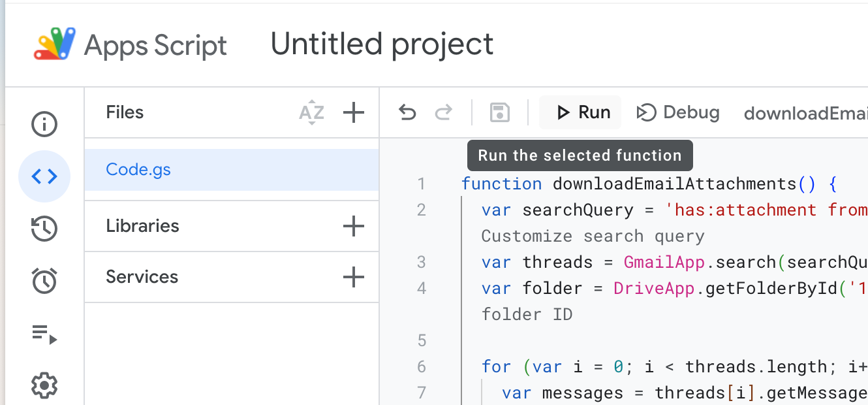This screenshot has height=405, width=868.
Task: Switch to the Editor code view
Action: click(x=44, y=176)
